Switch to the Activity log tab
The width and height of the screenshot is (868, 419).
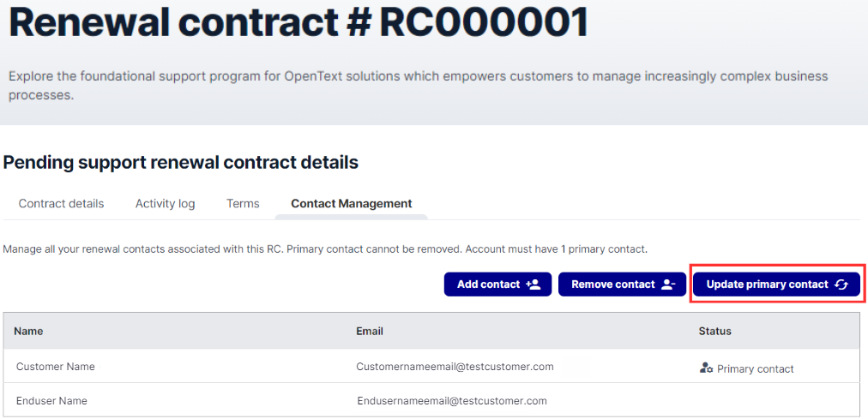[x=165, y=203]
